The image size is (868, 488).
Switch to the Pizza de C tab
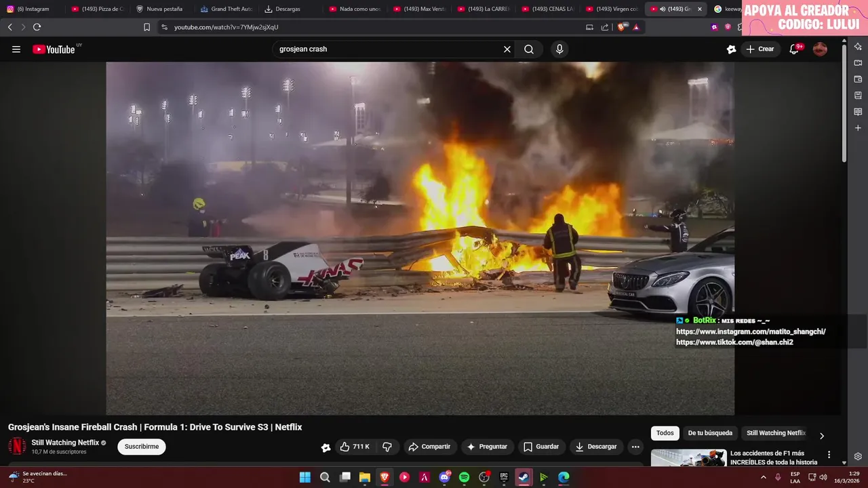pos(98,9)
